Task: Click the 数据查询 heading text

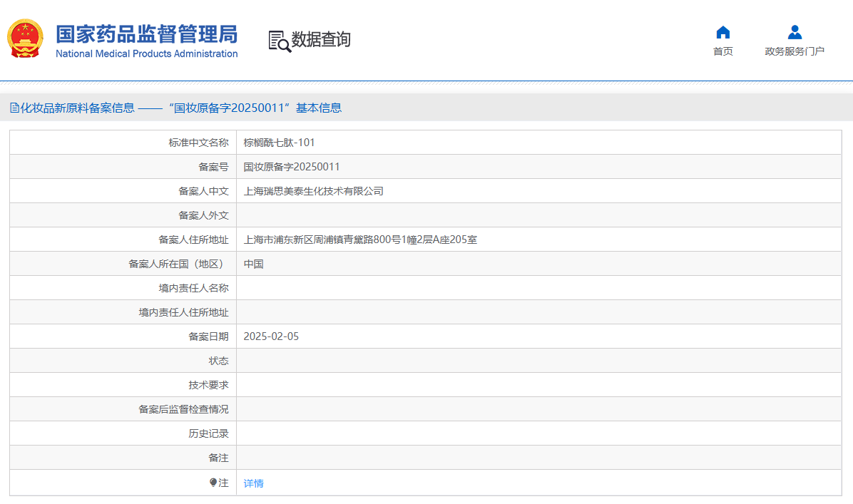Action: click(321, 40)
